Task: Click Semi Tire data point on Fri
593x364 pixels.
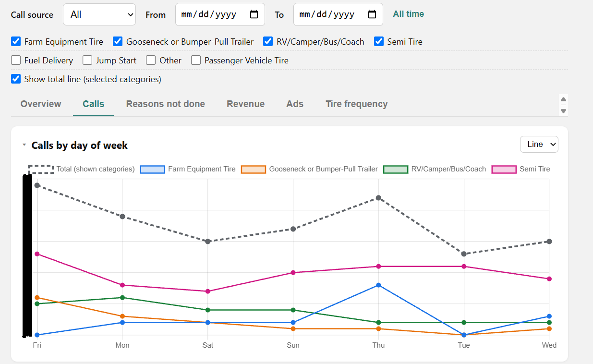Action: [37, 254]
